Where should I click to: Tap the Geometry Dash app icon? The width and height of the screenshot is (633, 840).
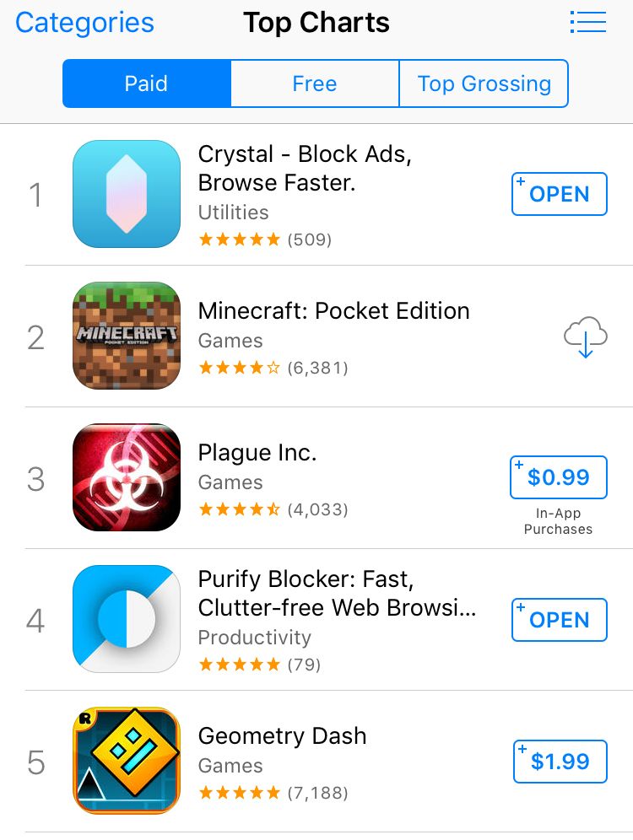[127, 761]
